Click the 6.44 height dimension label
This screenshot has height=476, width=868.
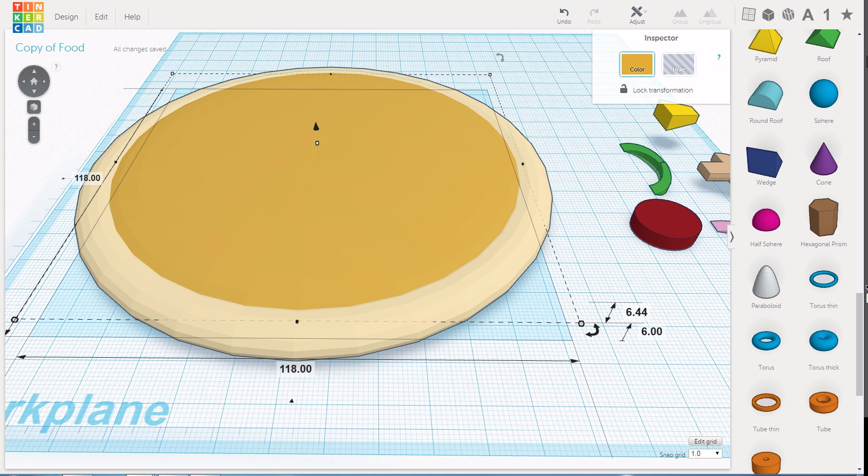click(x=637, y=312)
